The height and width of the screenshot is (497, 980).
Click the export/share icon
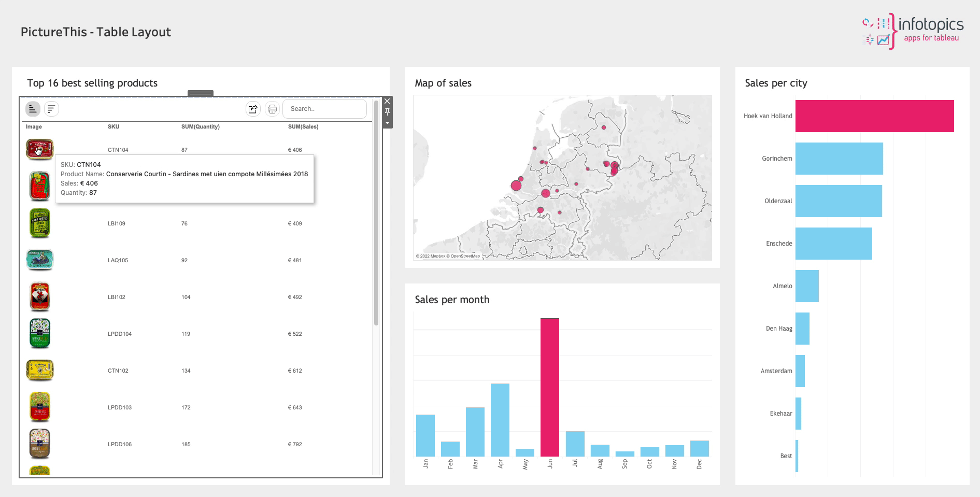253,109
